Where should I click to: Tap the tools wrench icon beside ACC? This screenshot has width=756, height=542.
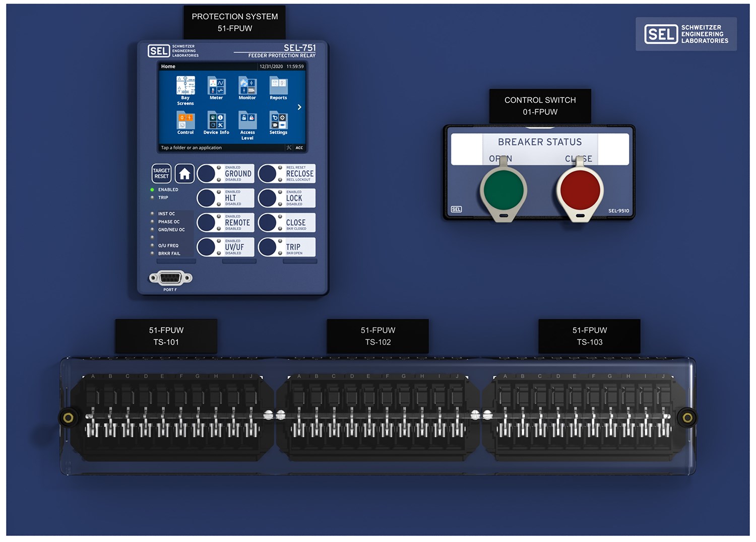(289, 148)
